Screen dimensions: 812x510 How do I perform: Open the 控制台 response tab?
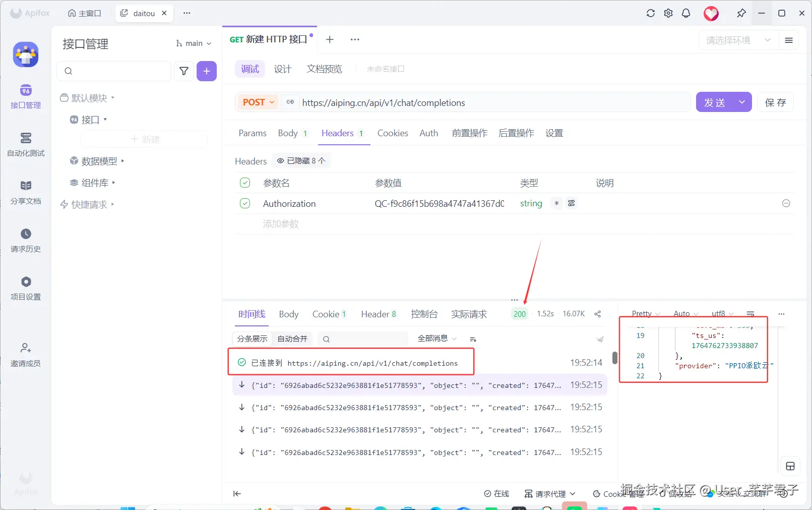click(x=424, y=314)
